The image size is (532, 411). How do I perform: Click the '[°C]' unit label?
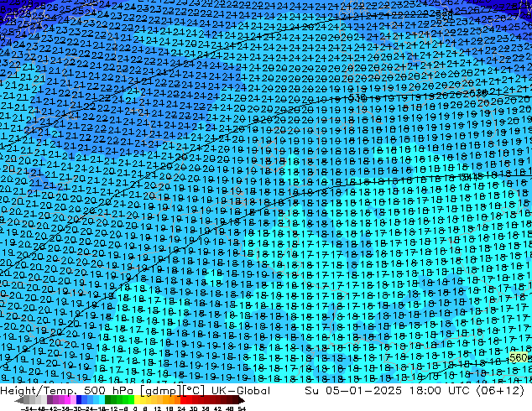point(194,391)
